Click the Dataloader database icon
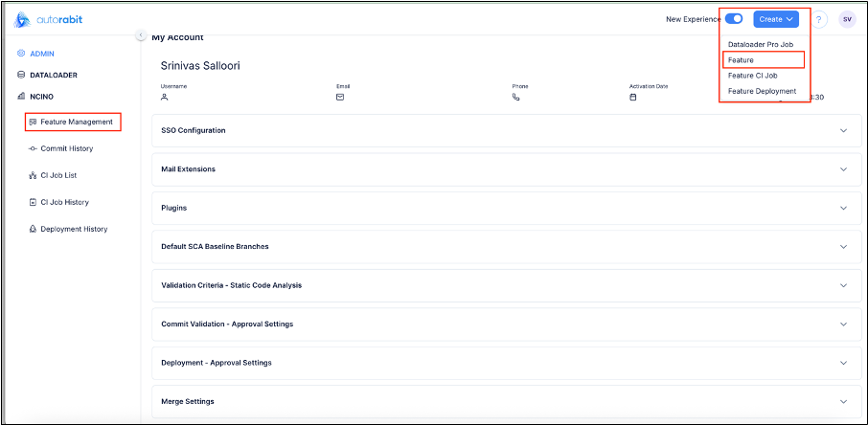Screen dimensions: 868x425 click(22, 75)
